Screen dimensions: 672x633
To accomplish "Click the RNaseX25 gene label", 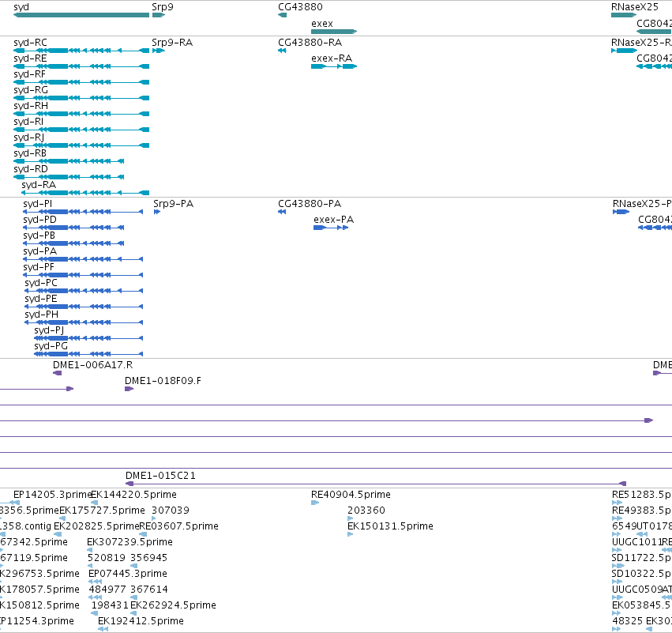I will click(634, 7).
